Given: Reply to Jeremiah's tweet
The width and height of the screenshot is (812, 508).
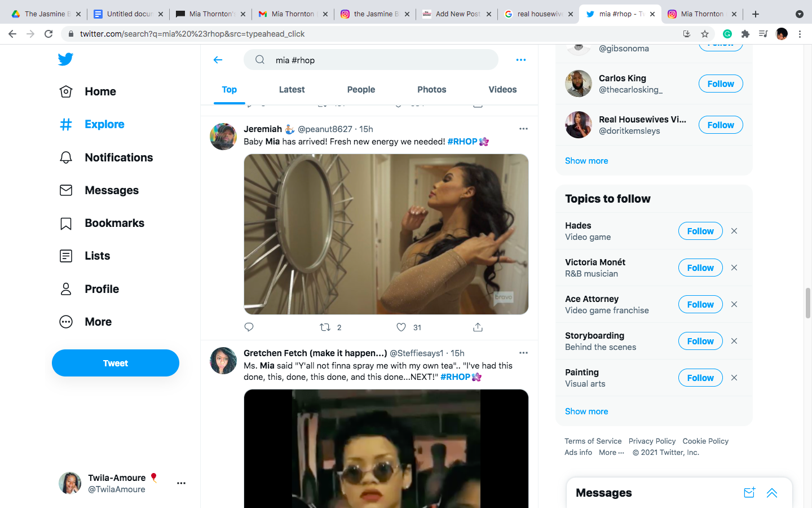Looking at the screenshot, I should (249, 327).
